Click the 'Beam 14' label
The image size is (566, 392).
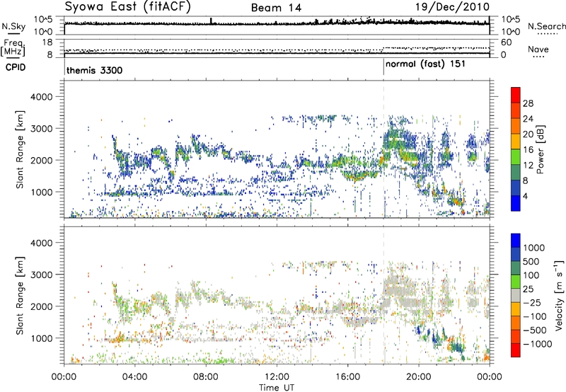tap(276, 8)
